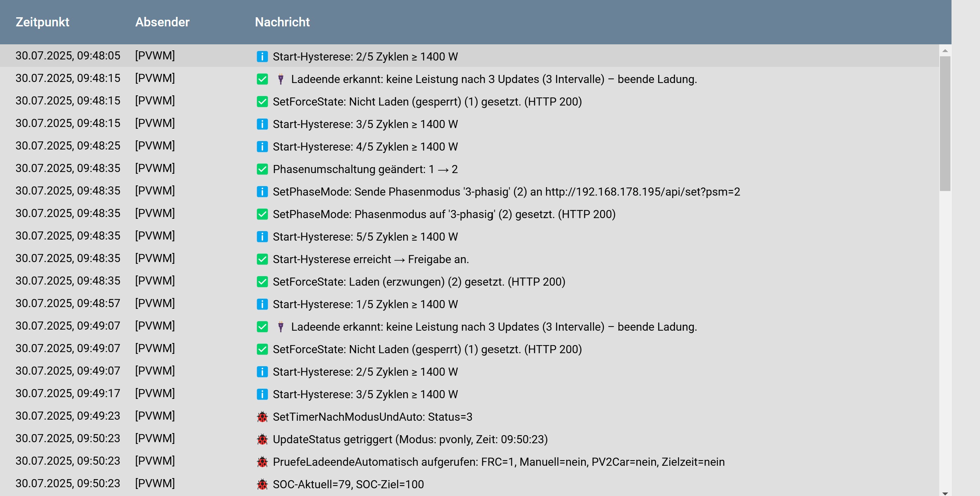Click the plug icon in 09:48:15 Ladeende row
The height and width of the screenshot is (496, 980).
280,79
